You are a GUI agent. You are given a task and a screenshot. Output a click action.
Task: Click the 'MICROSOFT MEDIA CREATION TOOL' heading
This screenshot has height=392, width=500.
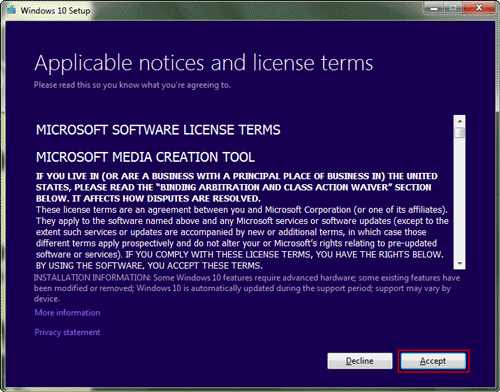point(145,157)
